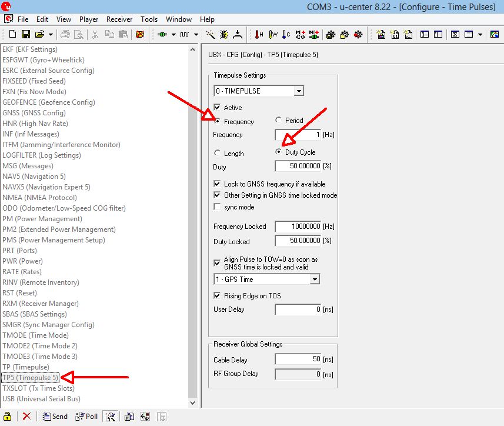
Task: Click the Copy toolbar icon
Action: click(109, 34)
